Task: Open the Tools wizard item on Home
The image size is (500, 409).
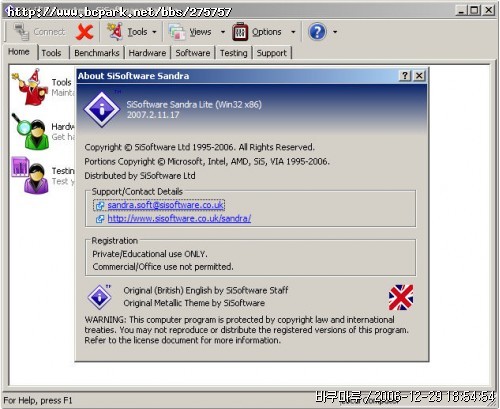Action: pyautogui.click(x=30, y=87)
